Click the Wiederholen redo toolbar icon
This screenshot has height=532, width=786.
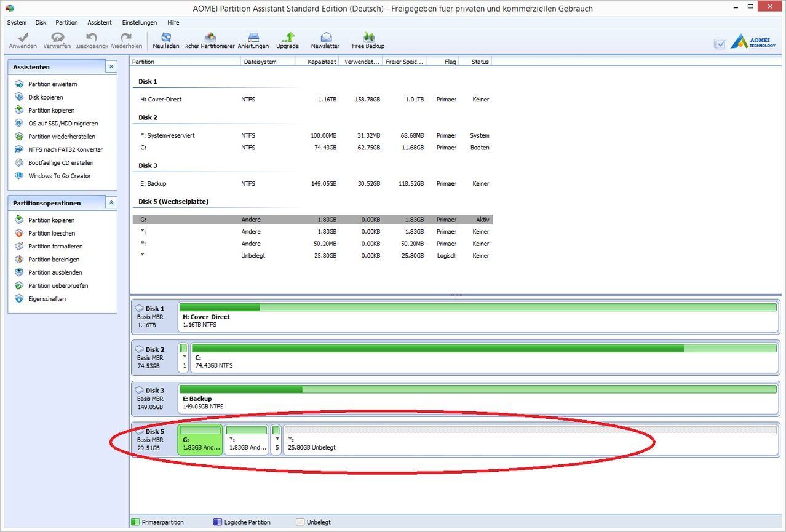coord(126,41)
